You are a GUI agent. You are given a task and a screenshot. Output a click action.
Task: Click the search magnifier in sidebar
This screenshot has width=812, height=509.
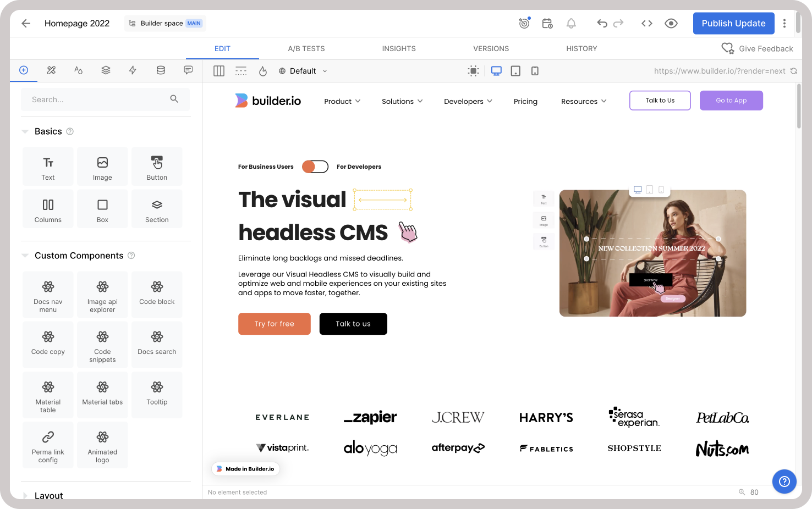[174, 99]
